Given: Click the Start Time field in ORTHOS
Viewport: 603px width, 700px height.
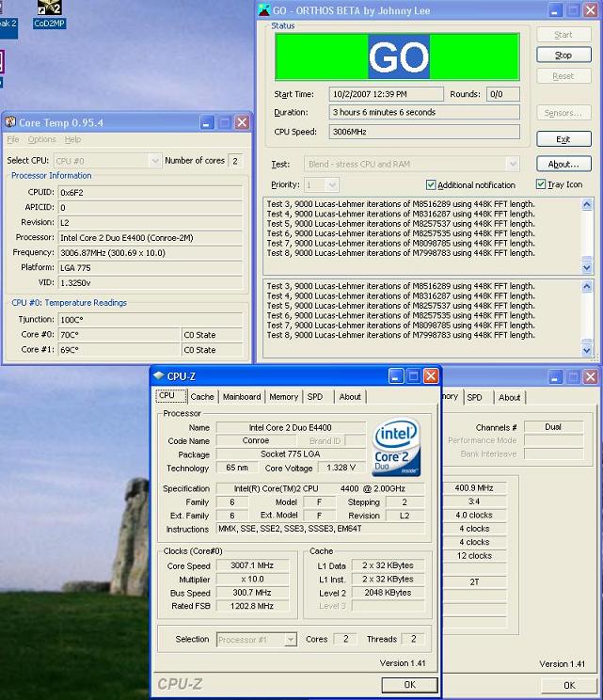Looking at the screenshot, I should (x=387, y=94).
